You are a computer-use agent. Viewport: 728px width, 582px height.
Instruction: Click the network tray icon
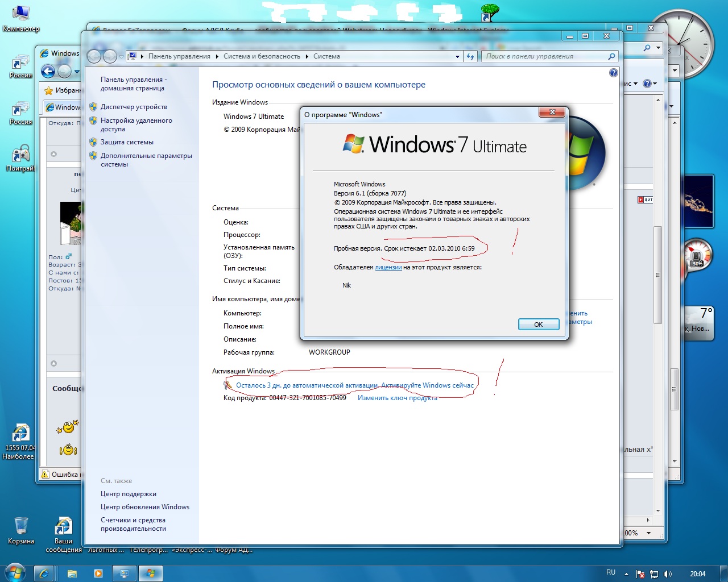tap(654, 574)
